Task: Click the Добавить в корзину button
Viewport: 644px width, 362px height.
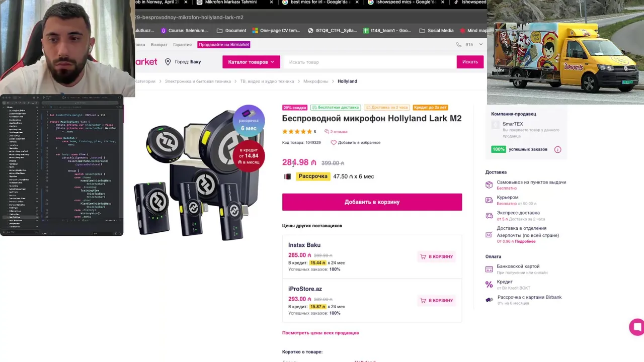Action: click(372, 202)
